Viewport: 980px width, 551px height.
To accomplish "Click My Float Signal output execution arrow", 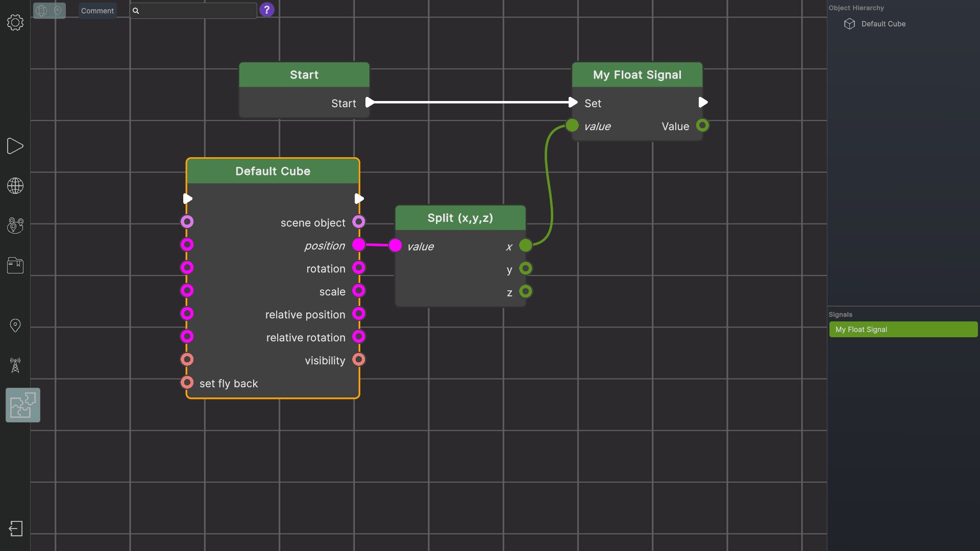I will pyautogui.click(x=703, y=103).
